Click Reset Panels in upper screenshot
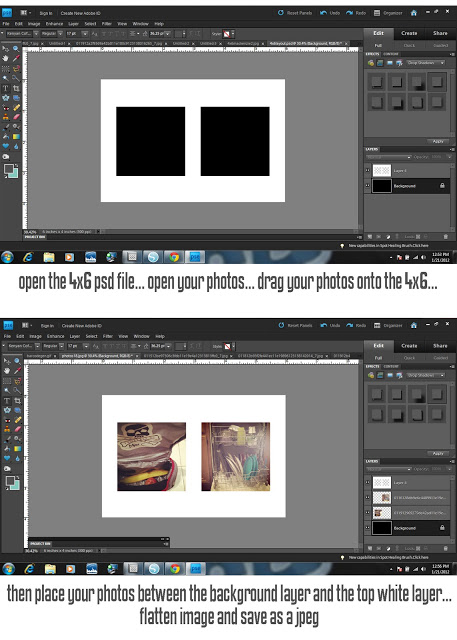 tap(295, 13)
